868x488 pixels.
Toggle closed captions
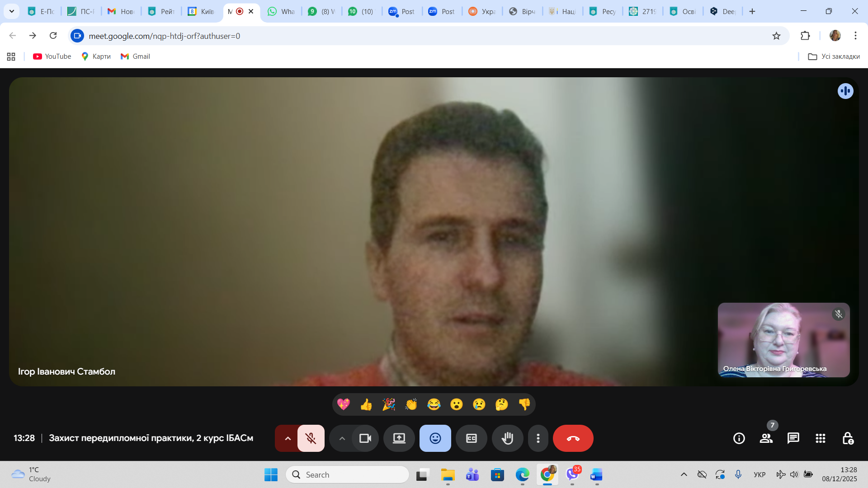(x=471, y=438)
